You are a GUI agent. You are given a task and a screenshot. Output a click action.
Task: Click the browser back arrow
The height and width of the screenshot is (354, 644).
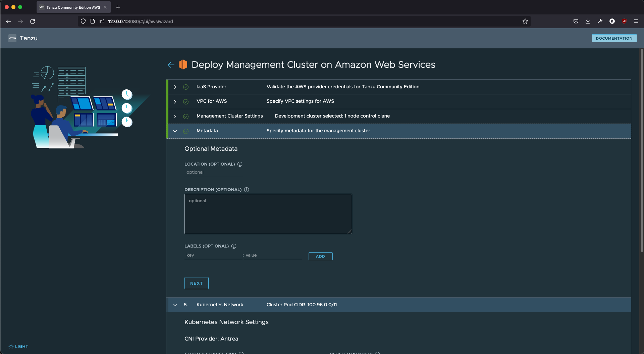[8, 21]
